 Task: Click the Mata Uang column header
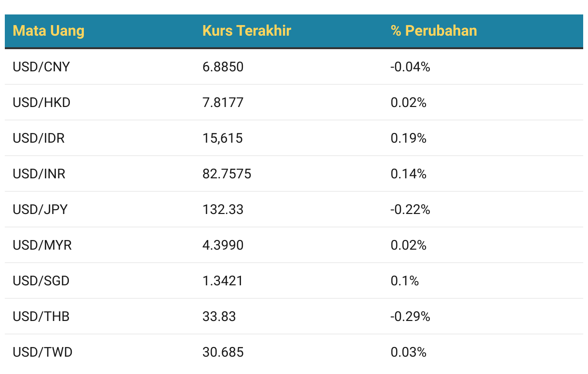(48, 31)
